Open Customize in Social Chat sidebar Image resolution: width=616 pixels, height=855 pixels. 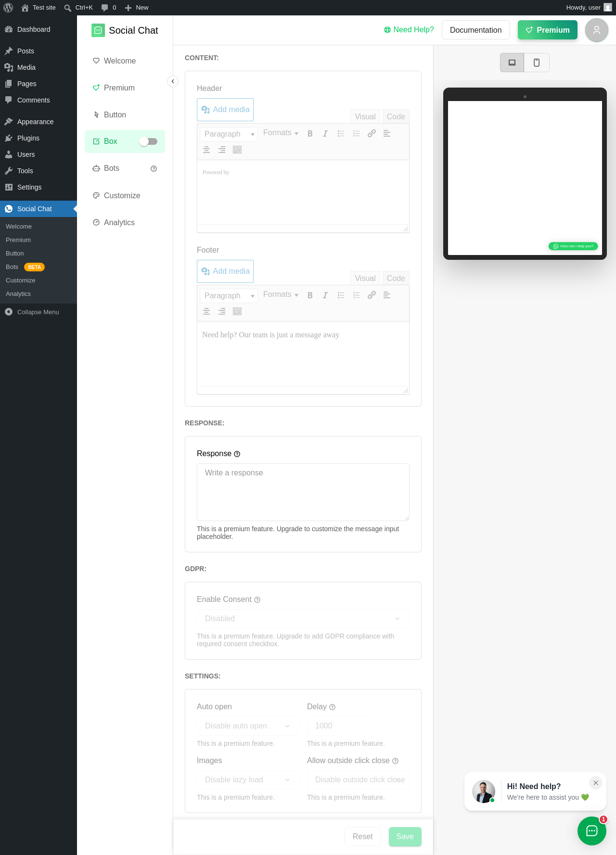(125, 195)
